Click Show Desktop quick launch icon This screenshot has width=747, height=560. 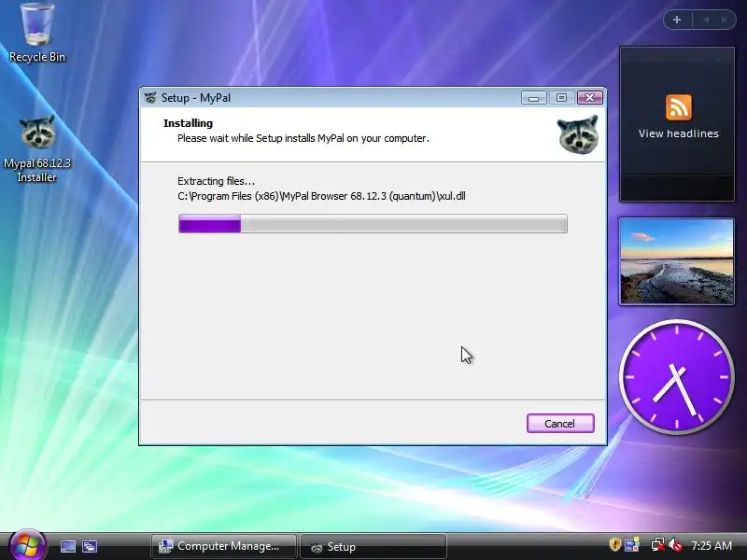click(x=67, y=546)
